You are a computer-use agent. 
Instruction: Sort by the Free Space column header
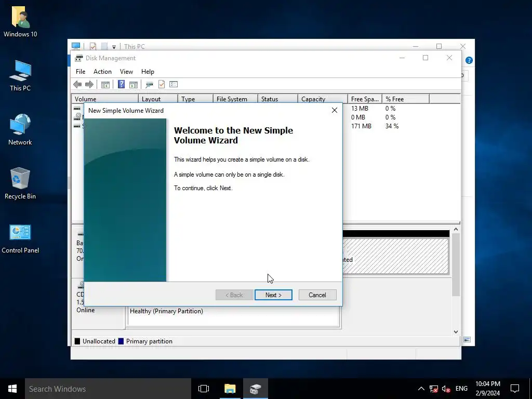click(x=365, y=99)
